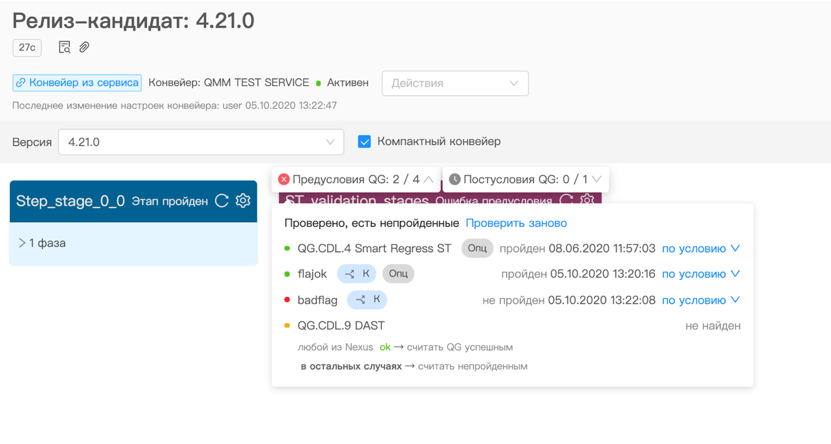The height and width of the screenshot is (444, 831).
Task: Open the Версия 4.21.0 dropdown
Action: pyautogui.click(x=201, y=142)
